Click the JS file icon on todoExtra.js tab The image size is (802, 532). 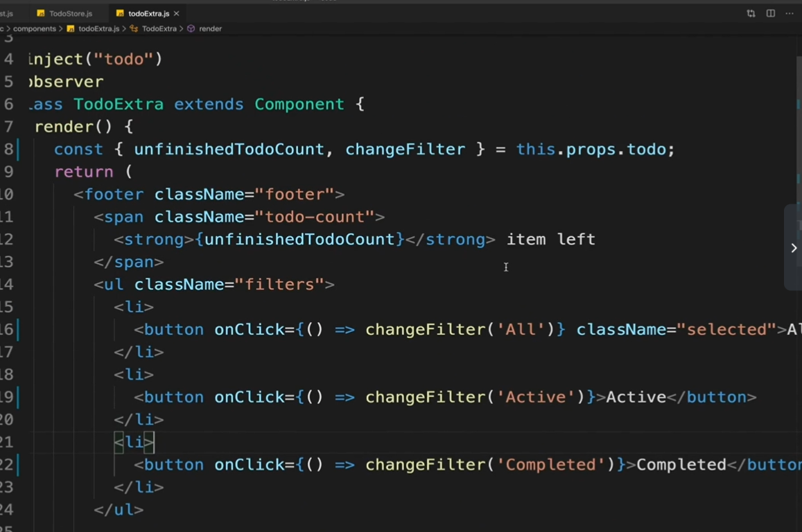pos(120,13)
